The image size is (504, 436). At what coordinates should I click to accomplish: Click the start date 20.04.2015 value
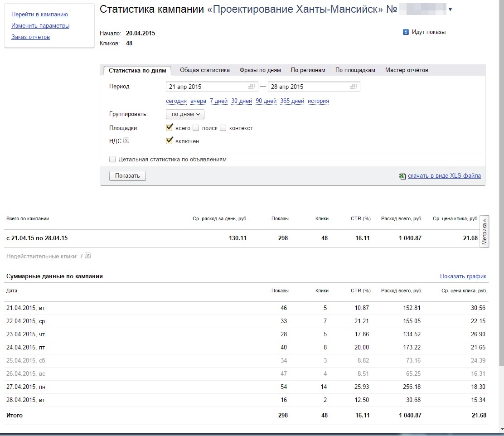pos(141,33)
